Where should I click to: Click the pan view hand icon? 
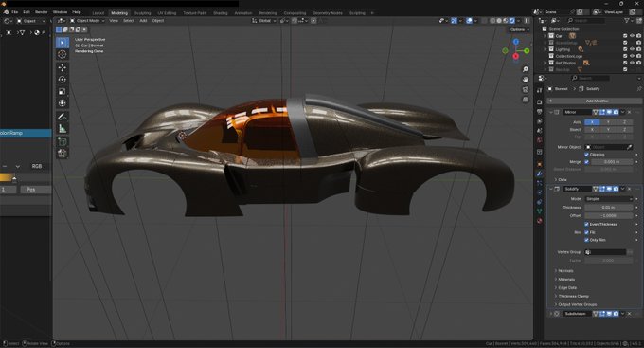click(x=526, y=80)
